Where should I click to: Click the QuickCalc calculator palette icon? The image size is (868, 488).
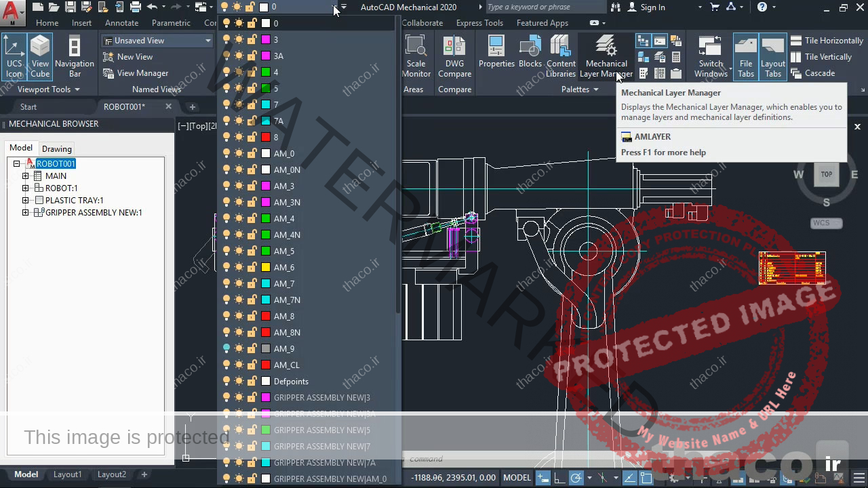(676, 57)
